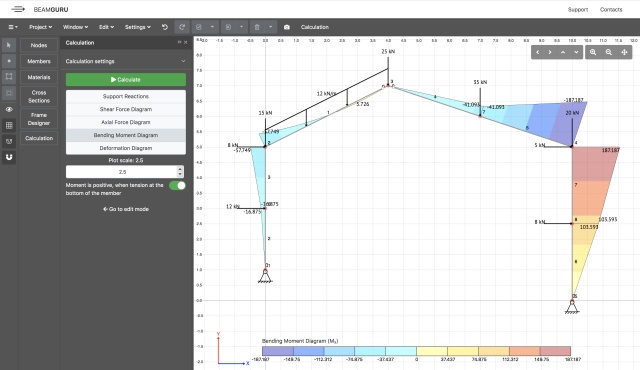This screenshot has width=640, height=370.
Task: Click the magnet snap icon in sidebar
Action: pyautogui.click(x=9, y=157)
